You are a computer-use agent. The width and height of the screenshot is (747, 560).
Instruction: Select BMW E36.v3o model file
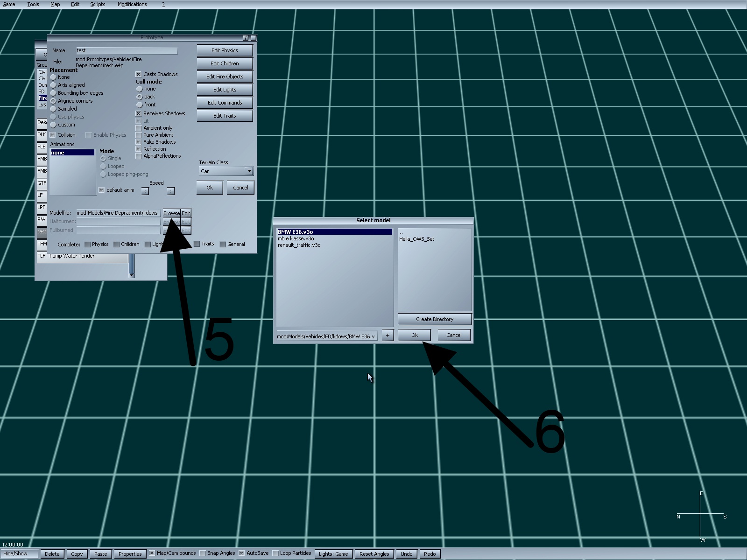click(334, 232)
